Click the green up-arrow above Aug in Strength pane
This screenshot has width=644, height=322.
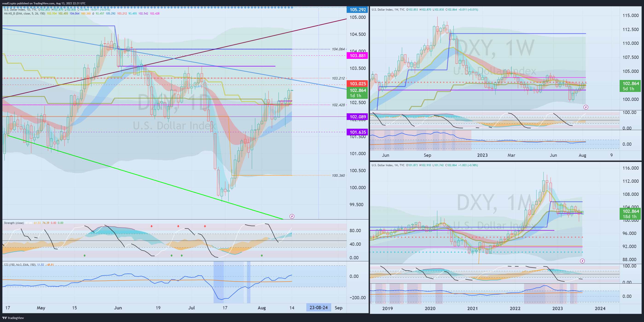click(x=261, y=256)
